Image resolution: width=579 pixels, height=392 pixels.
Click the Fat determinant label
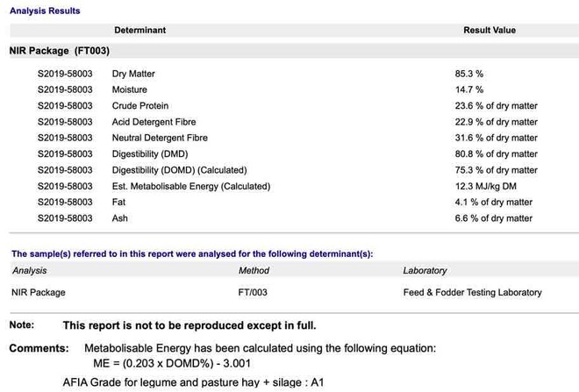[x=120, y=203]
